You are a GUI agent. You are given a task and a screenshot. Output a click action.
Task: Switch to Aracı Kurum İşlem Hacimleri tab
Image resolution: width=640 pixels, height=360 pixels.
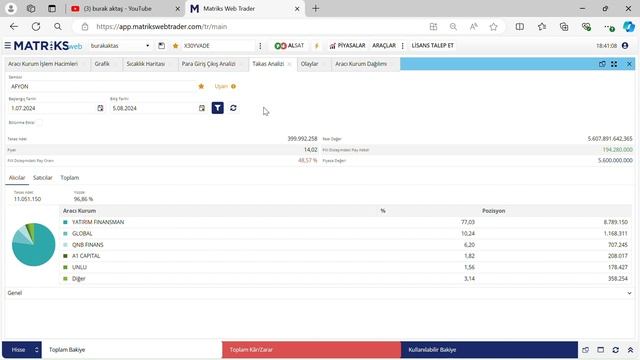[x=43, y=64]
